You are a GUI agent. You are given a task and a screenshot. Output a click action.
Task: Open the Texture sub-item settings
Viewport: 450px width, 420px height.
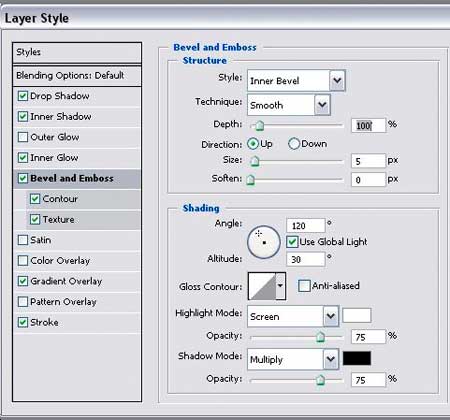click(59, 219)
